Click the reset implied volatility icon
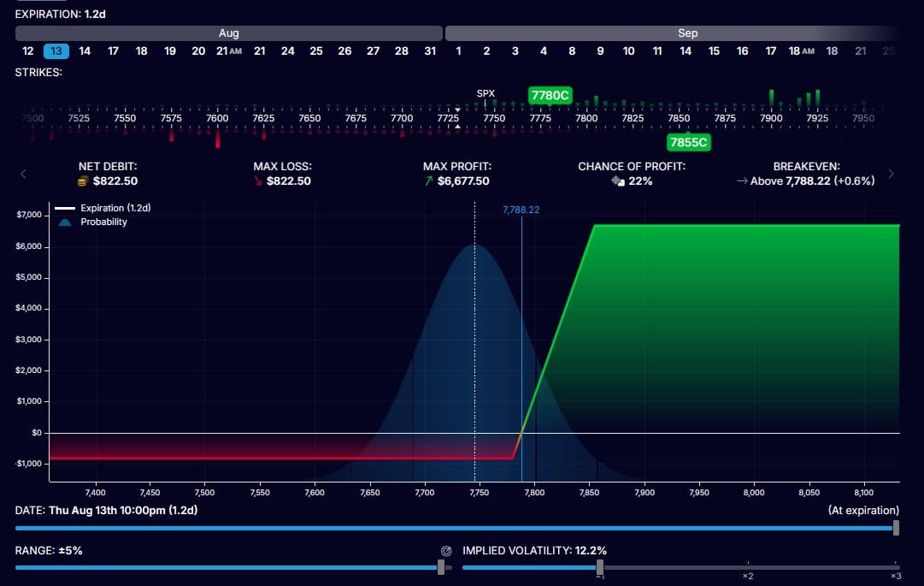The width and height of the screenshot is (924, 586). tap(446, 551)
